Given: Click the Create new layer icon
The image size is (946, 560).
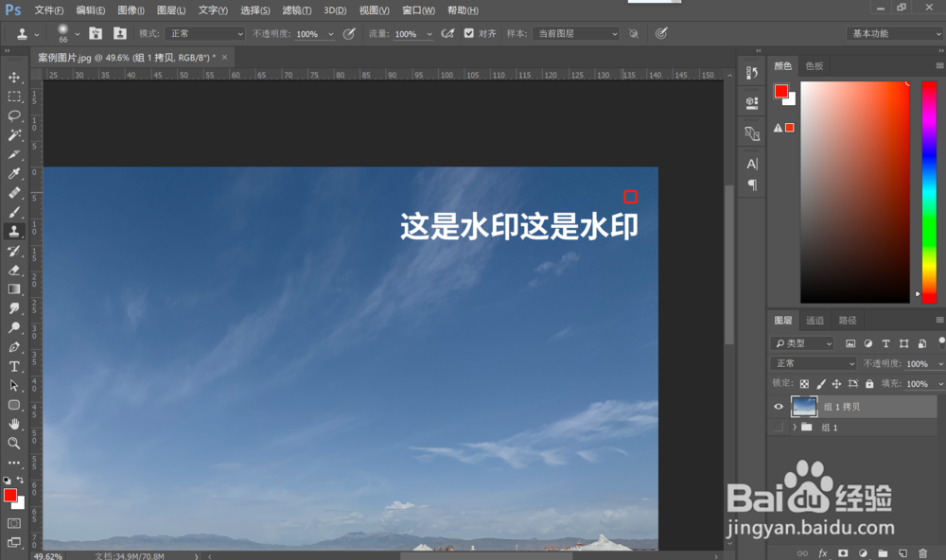Looking at the screenshot, I should coord(902,552).
